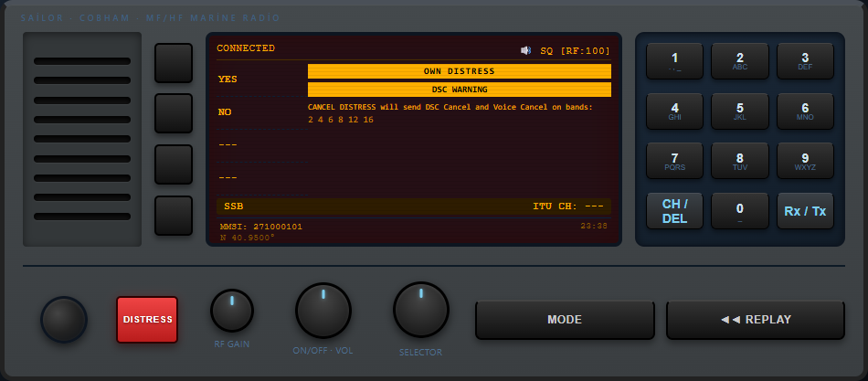Tap keypad key 6 MNO
Viewport: 868px width, 381px height.
[x=806, y=111]
